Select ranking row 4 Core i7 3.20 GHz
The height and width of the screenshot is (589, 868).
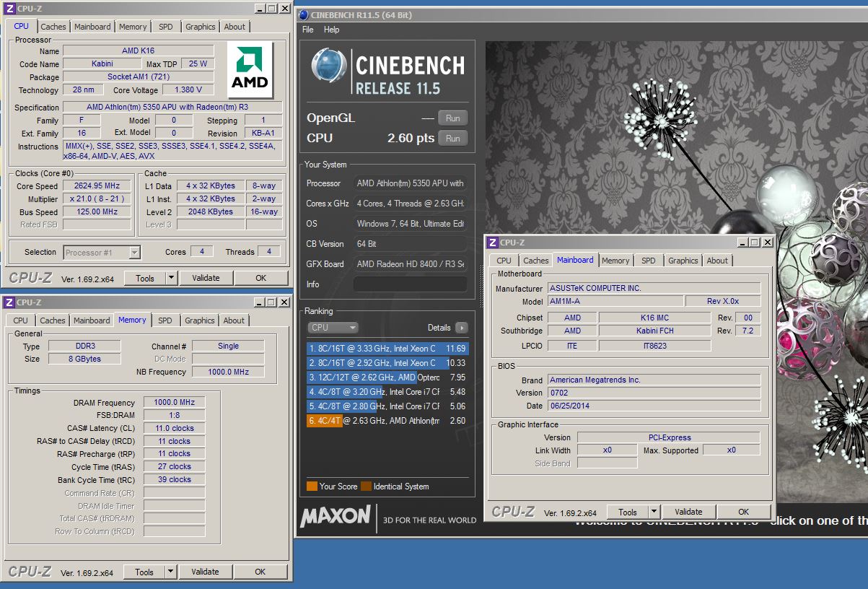point(387,392)
